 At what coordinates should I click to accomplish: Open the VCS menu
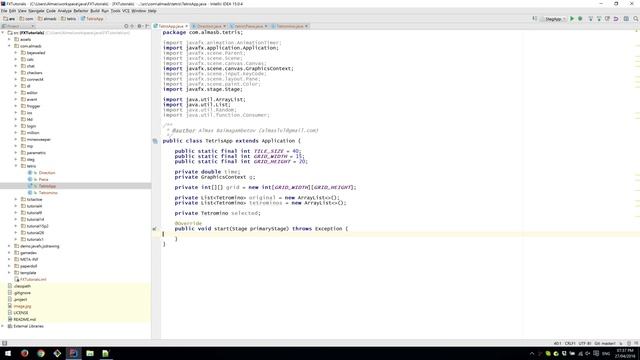click(126, 11)
